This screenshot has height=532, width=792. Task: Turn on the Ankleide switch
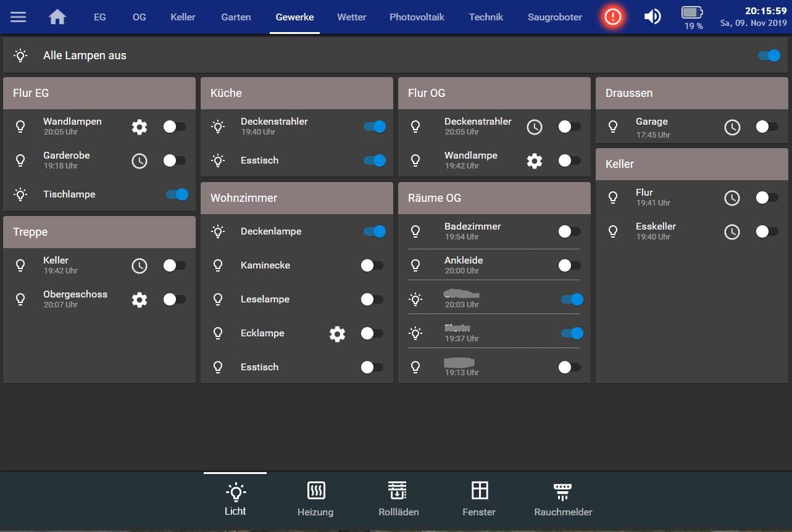tap(569, 265)
